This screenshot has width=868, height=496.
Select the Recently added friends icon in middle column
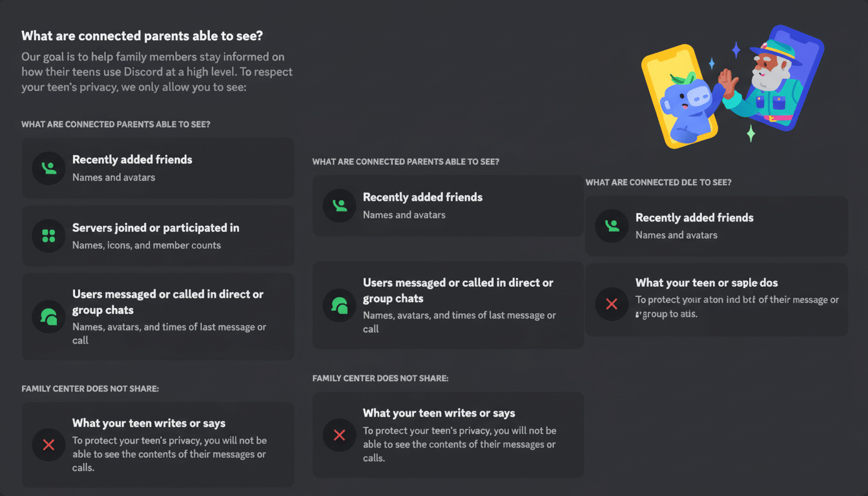click(x=339, y=206)
